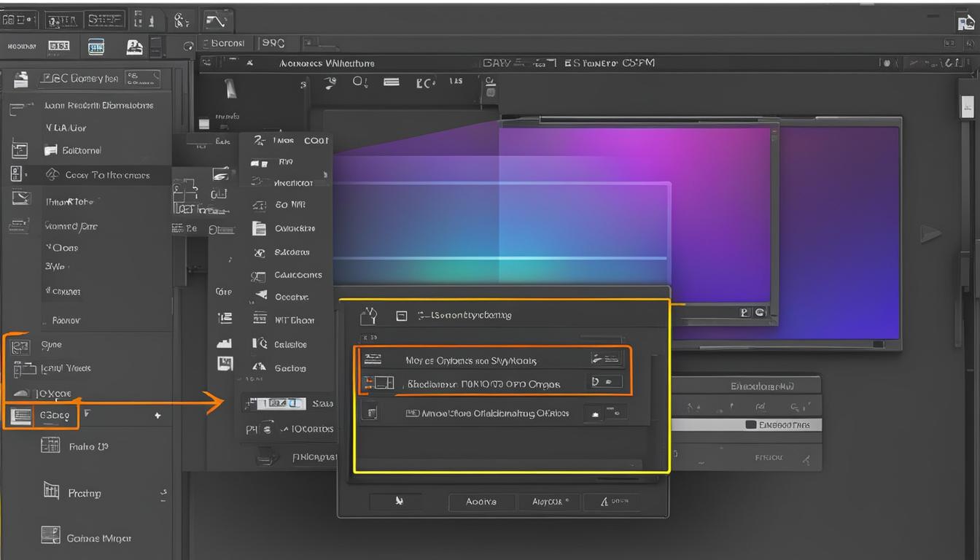This screenshot has height=560, width=980.
Task: Select the document icon next to "Ovlokbre"
Action: [259, 228]
